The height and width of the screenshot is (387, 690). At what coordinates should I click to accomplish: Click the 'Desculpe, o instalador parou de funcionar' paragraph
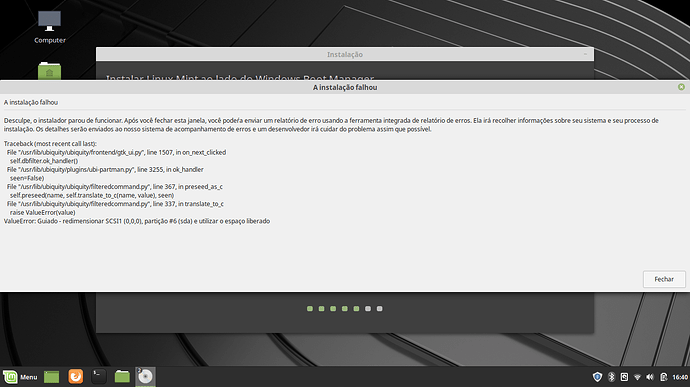[331, 125]
